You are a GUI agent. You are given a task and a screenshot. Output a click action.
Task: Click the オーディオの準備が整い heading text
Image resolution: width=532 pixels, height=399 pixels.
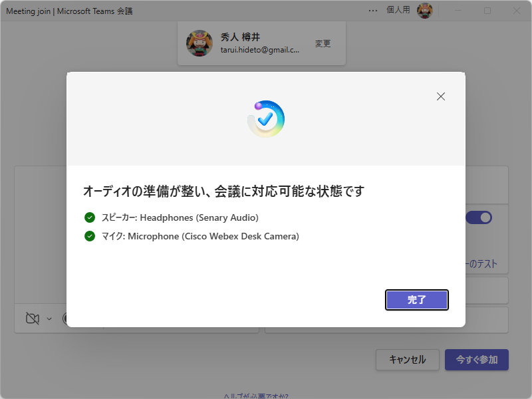pyautogui.click(x=224, y=192)
